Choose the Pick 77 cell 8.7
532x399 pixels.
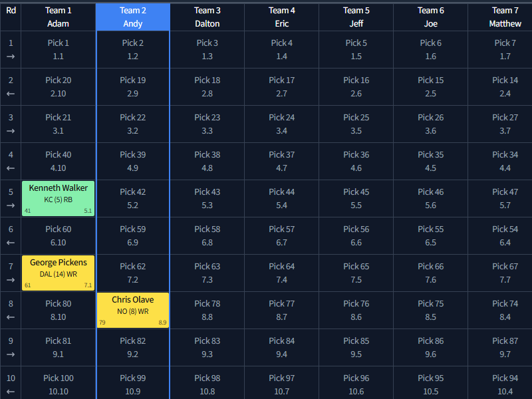[x=281, y=310]
